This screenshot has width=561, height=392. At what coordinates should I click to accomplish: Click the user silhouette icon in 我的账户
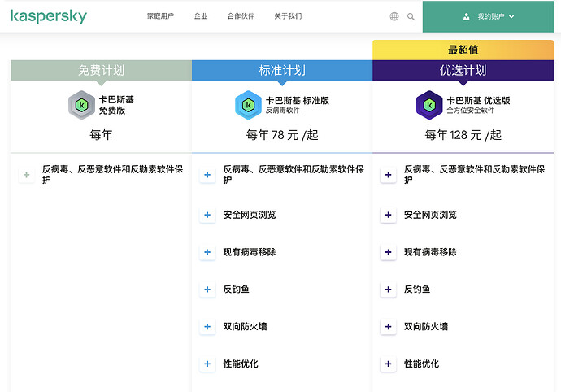[x=466, y=16]
